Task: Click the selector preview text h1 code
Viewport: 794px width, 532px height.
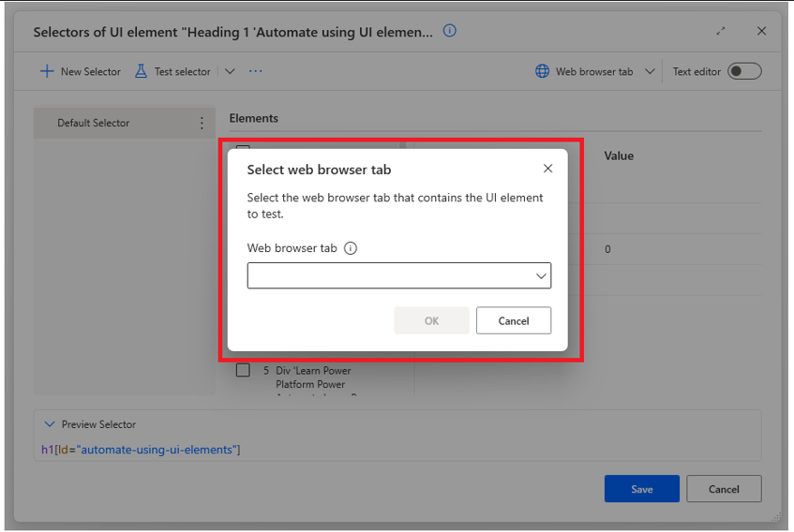Action: tap(141, 450)
